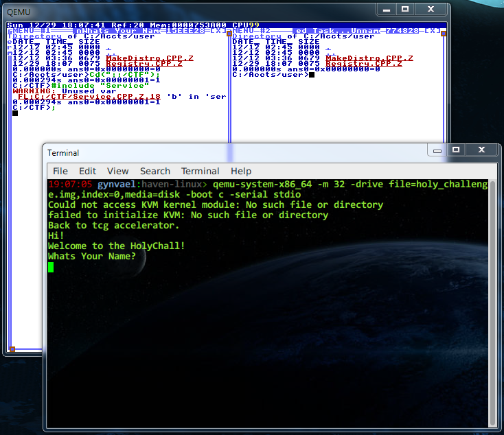Click orange scroll marker at left window's bottom-left corner
This screenshot has height=435, width=504.
tap(12, 349)
